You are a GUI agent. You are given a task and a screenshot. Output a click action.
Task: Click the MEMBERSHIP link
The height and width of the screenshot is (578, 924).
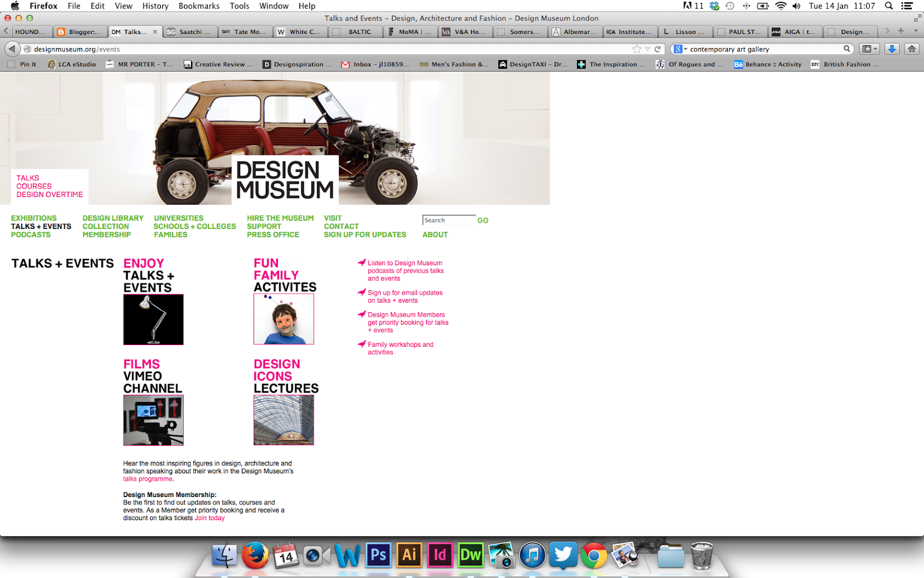pos(107,235)
